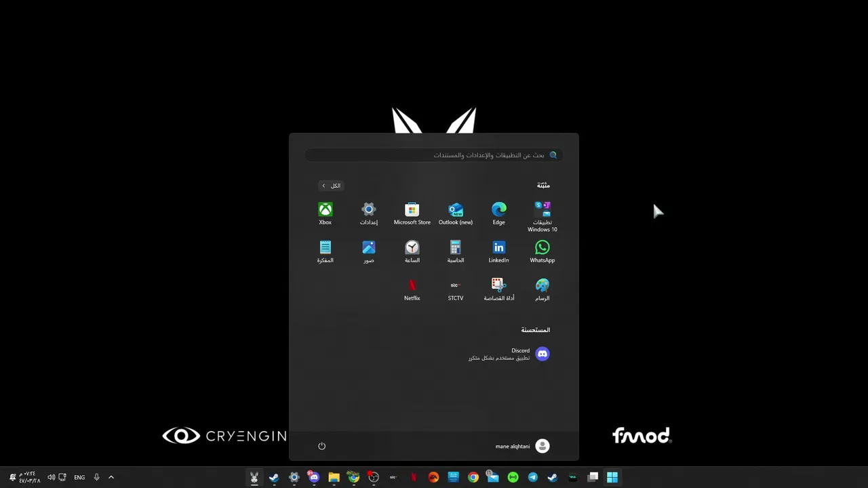Open mane alqhtani user account menu
868x488 pixels.
point(522,446)
